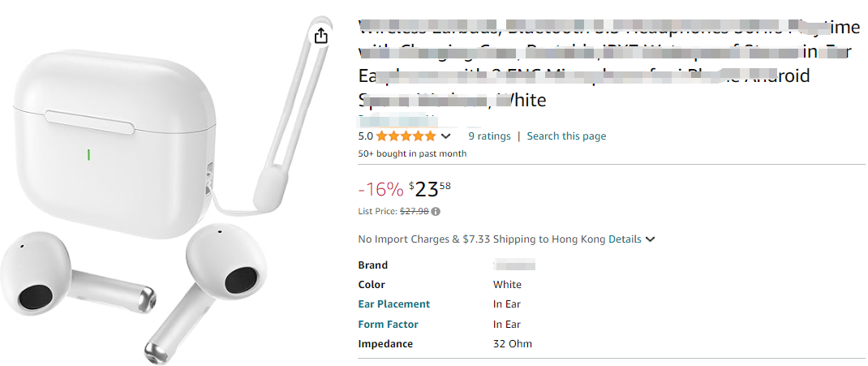Expand the shipping Details chevron arrow
Viewport: 868px width, 366px height.
(651, 239)
